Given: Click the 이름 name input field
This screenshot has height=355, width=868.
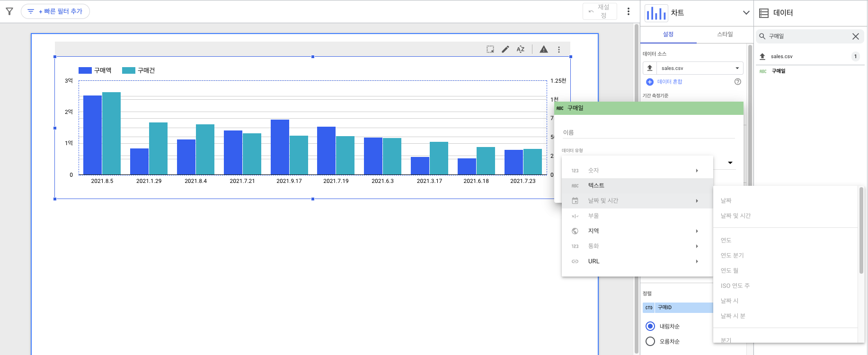Looking at the screenshot, I should click(x=648, y=133).
